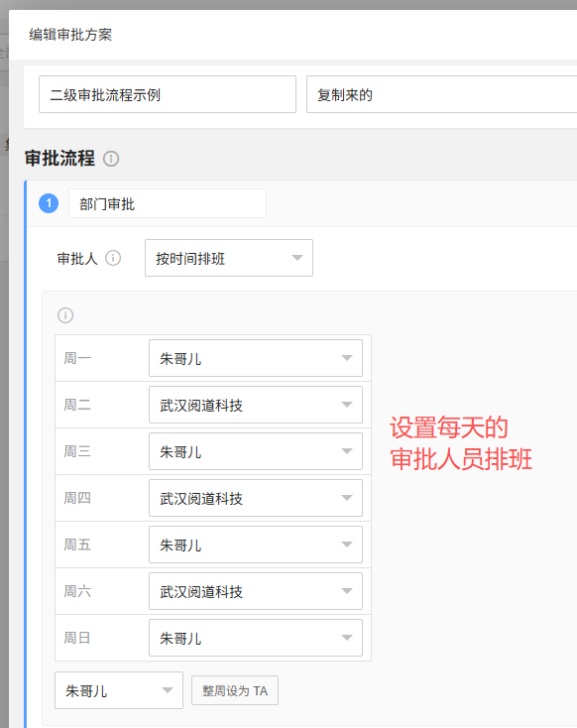
Task: Click 编辑审批方案 dialog title
Action: pos(70,35)
